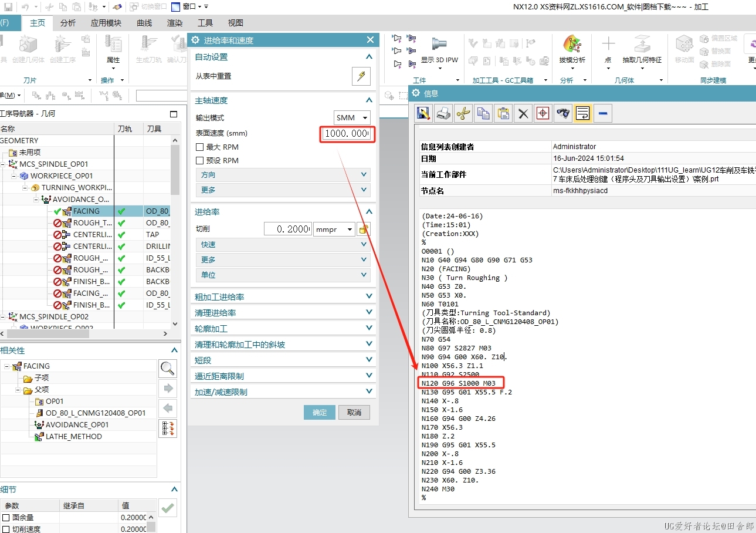Viewport: 756px width, 533px height.
Task: Open the 曲线 ribbon tab
Action: pos(144,23)
